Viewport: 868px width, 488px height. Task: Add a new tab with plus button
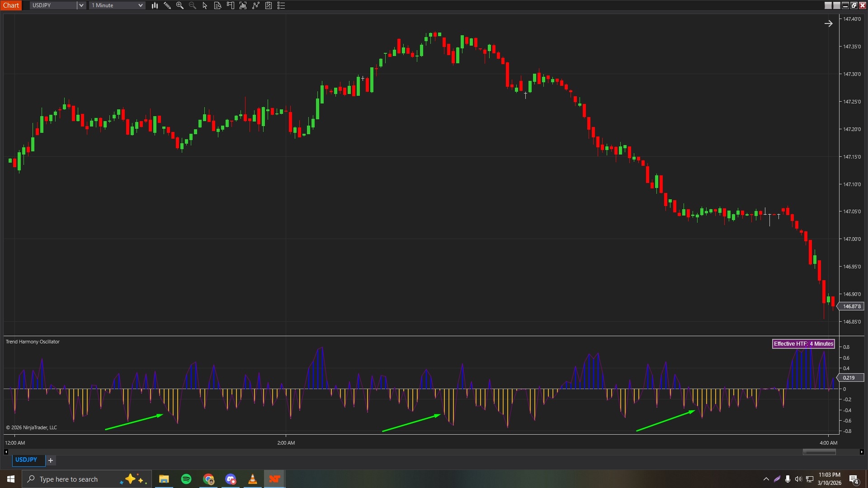51,460
